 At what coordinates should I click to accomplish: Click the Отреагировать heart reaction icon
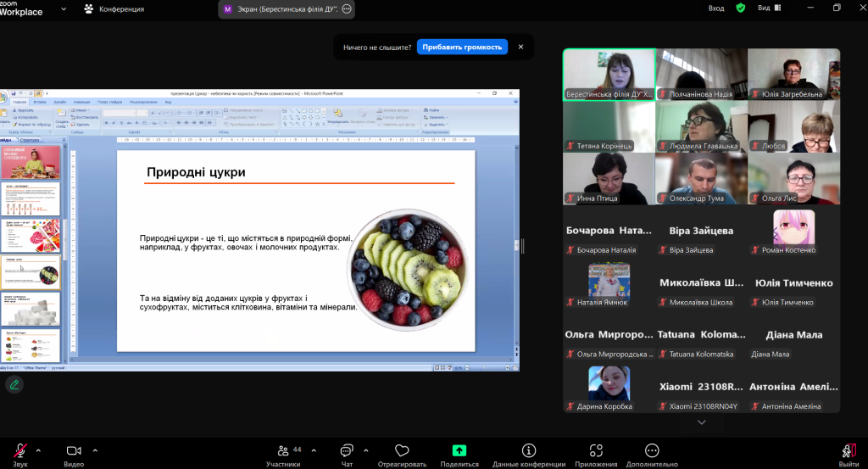402,450
